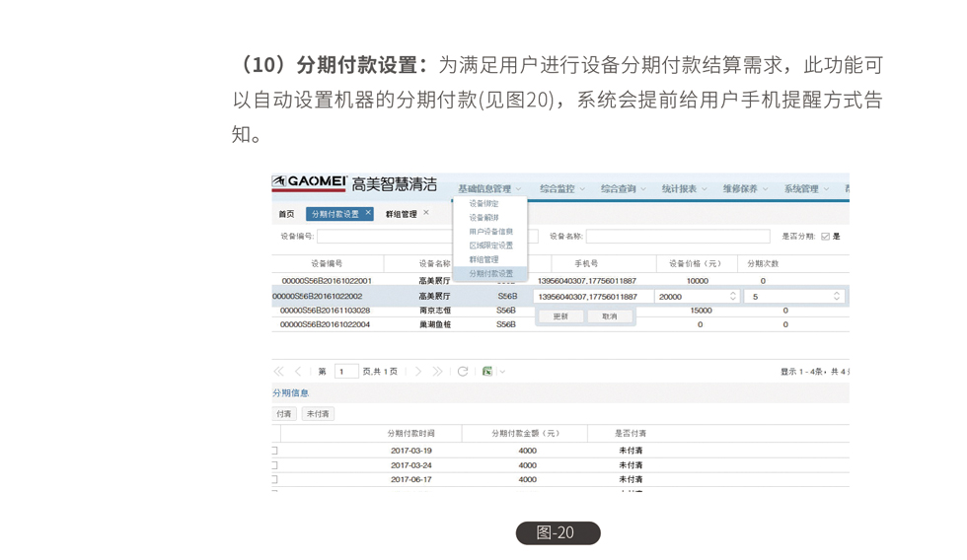Click the previous page arrow
Viewport: 967px width, 560px height.
[x=298, y=372]
